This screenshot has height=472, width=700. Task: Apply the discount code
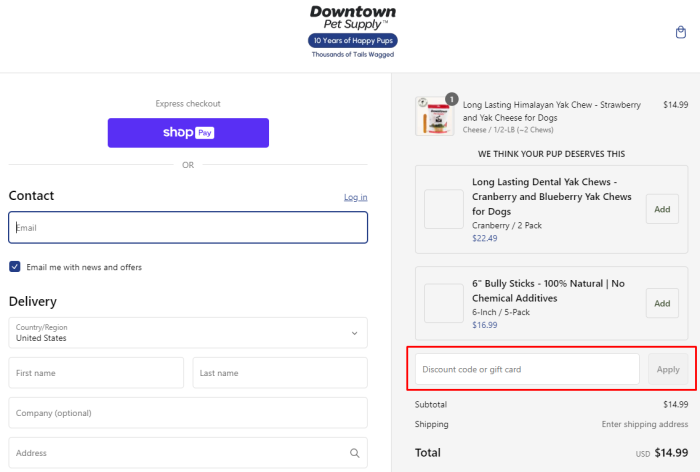[x=668, y=369]
